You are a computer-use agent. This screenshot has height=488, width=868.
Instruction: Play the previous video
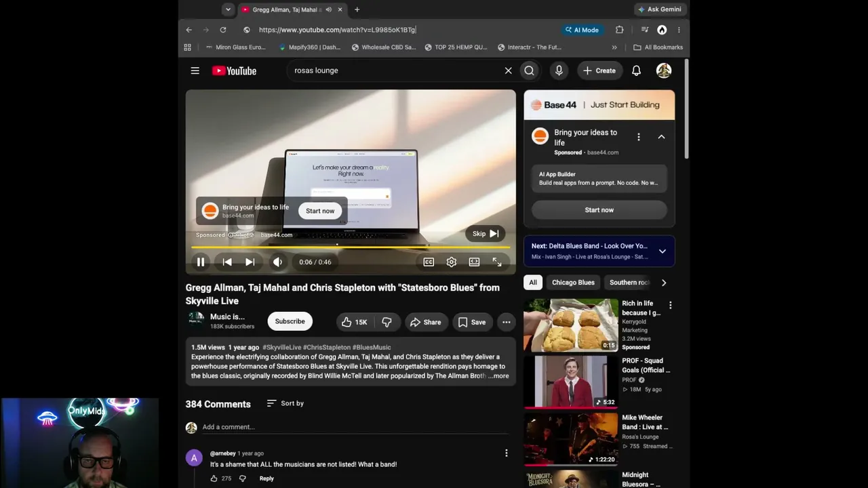click(x=227, y=262)
